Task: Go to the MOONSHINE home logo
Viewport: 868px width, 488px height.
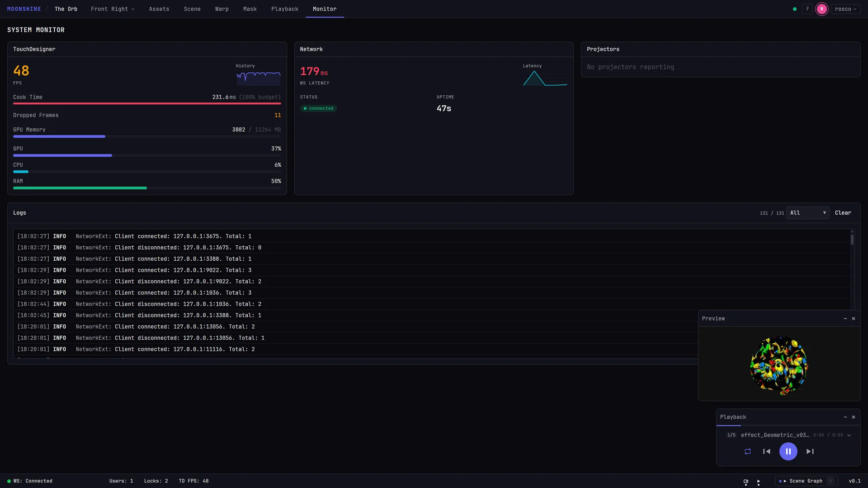Action: pyautogui.click(x=24, y=9)
